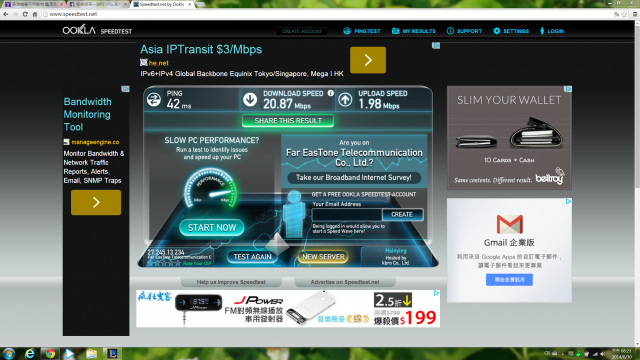Click manageengine.co ad link
The width and height of the screenshot is (640, 360).
[x=95, y=142]
